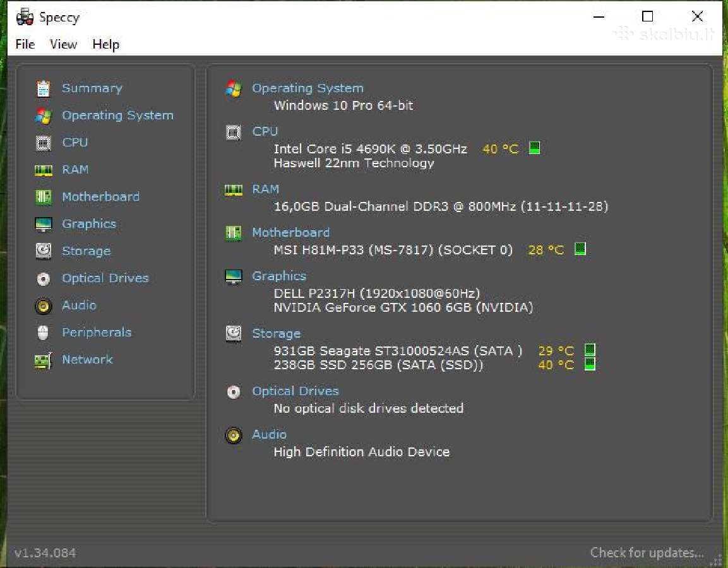Maximize the Speccy window
Screen dimensions: 728x568
pyautogui.click(x=647, y=16)
